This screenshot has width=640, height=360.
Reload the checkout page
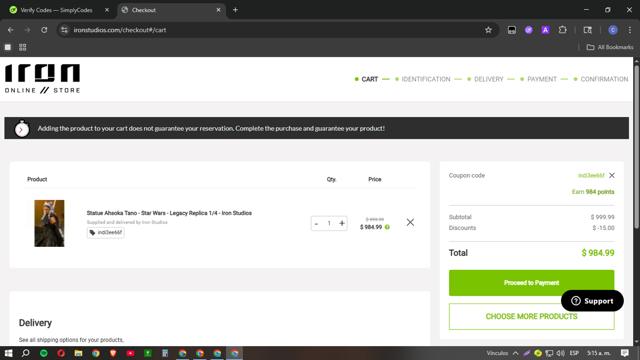44,30
